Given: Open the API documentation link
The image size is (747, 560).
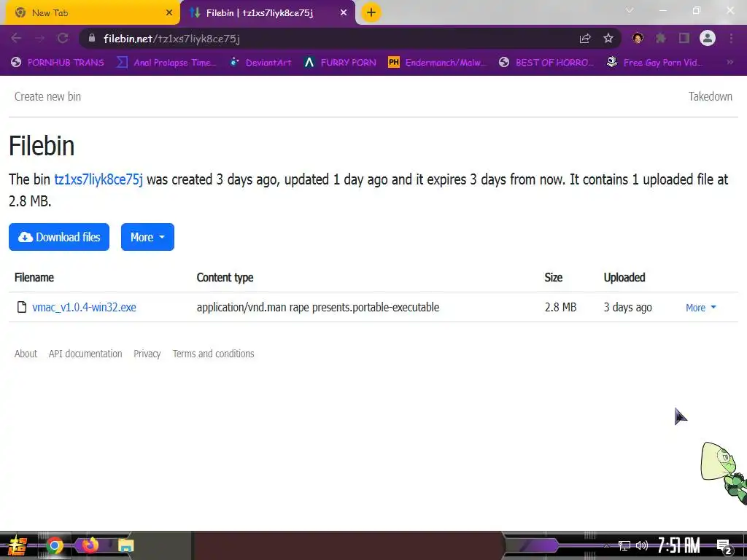Looking at the screenshot, I should click(x=85, y=354).
